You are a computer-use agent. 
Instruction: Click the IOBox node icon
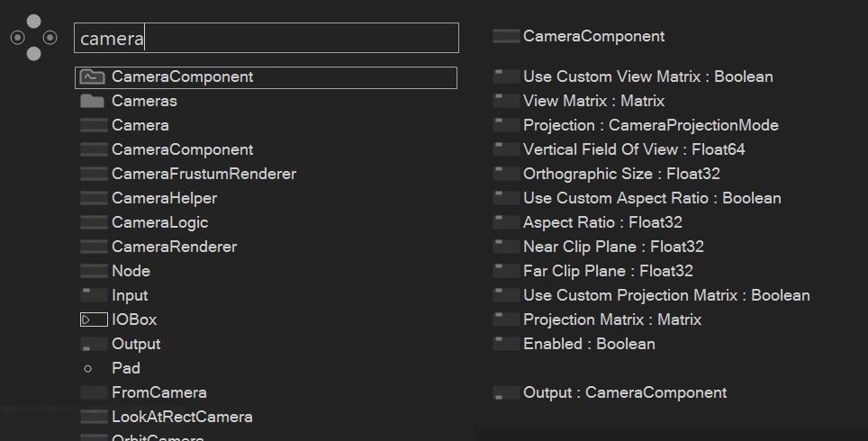tap(93, 319)
